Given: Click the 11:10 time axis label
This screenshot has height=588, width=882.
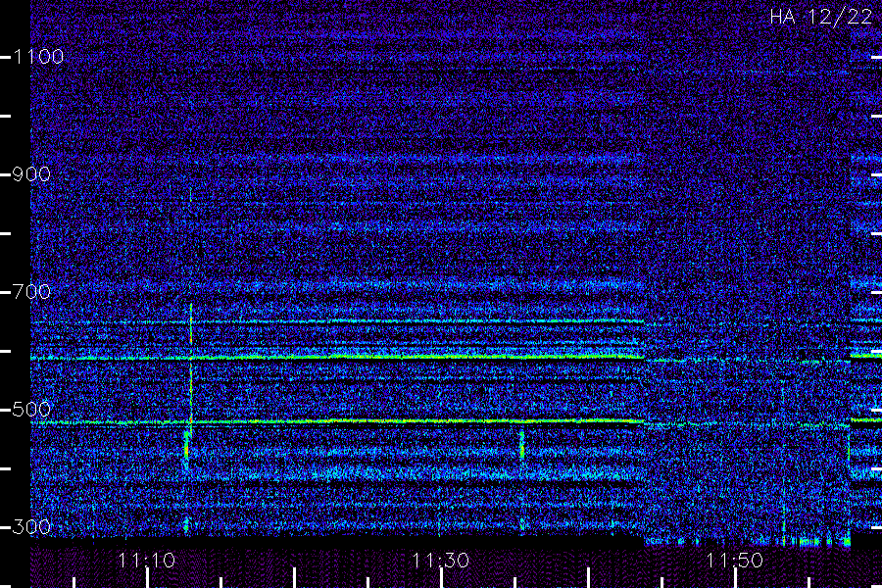Looking at the screenshot, I should 147,561.
